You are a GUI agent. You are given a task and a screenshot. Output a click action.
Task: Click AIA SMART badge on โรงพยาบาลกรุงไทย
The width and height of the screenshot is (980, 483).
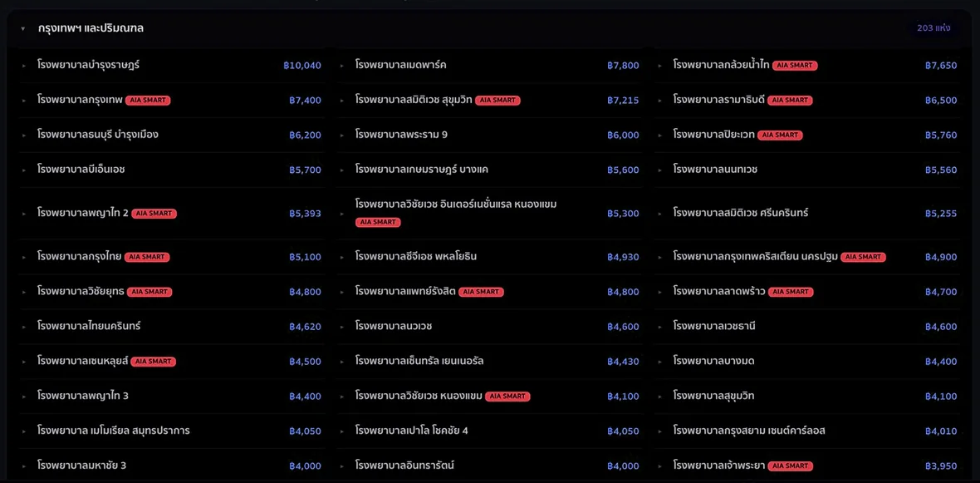(x=148, y=257)
